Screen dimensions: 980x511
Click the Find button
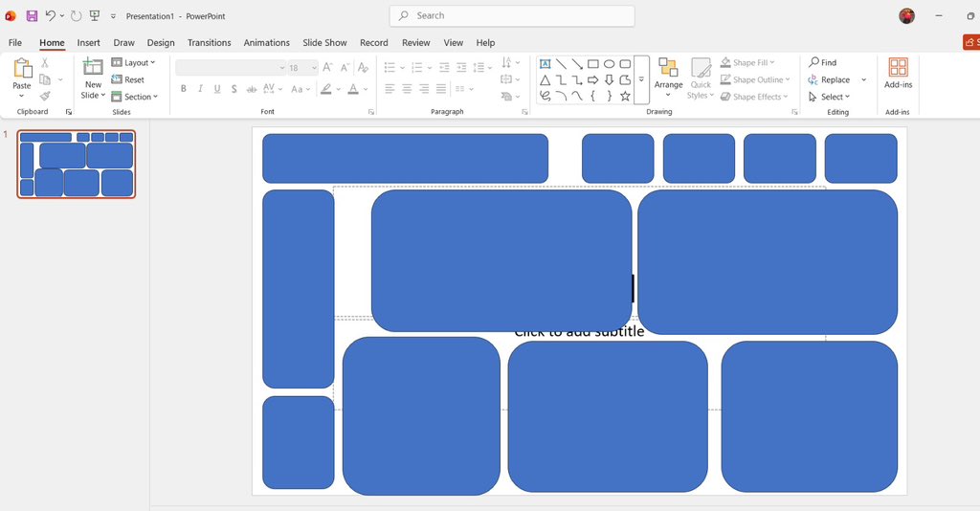822,62
